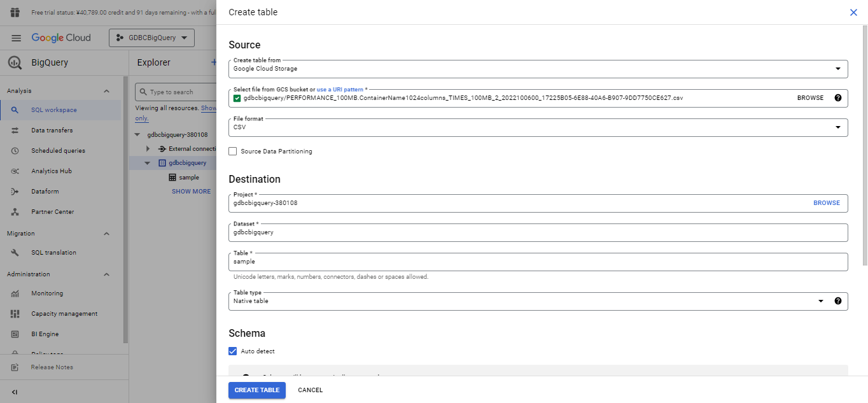
Task: Open Scheduled queries in the sidebar
Action: pos(58,151)
